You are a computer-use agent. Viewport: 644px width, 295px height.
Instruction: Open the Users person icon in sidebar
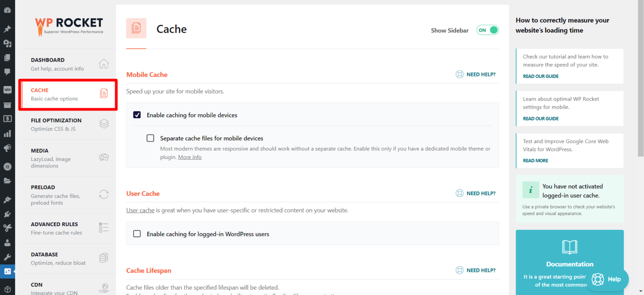pos(7,243)
